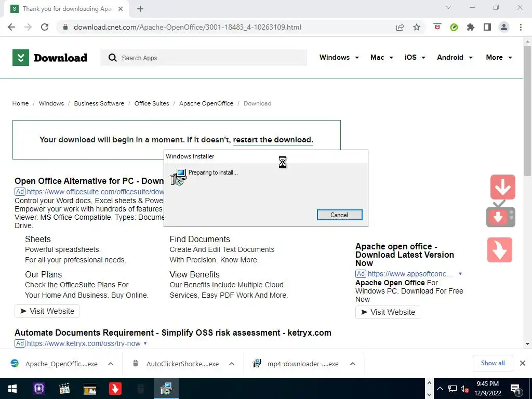
Task: Click the muted volume tray icon
Action: (x=464, y=389)
